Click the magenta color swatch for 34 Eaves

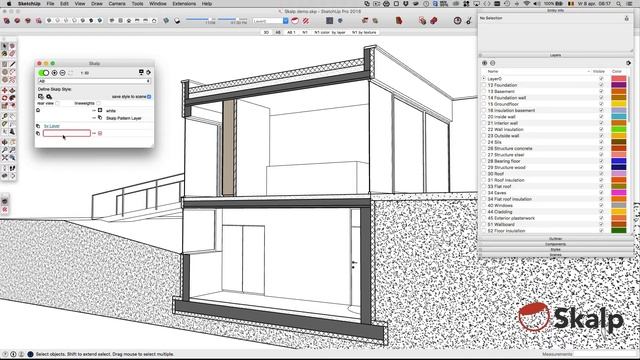(618, 193)
